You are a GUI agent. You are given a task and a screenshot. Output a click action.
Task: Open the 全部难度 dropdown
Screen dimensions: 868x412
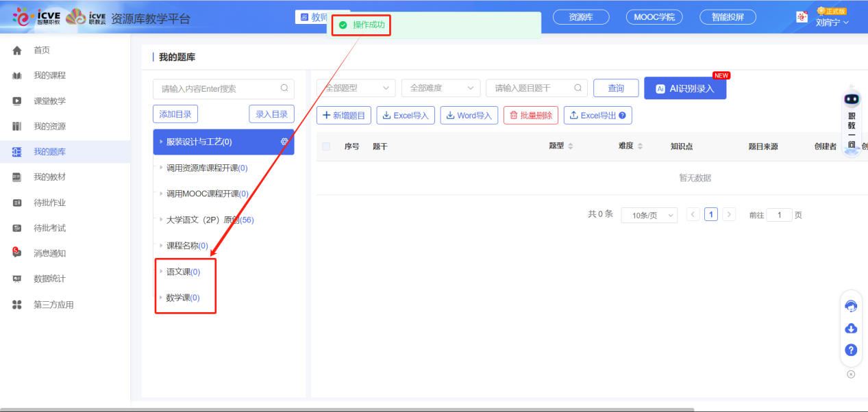(441, 88)
